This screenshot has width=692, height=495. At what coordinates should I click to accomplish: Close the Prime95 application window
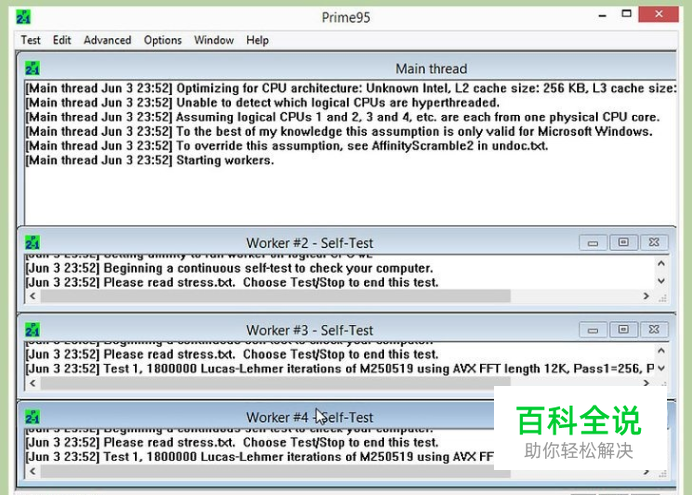(658, 14)
